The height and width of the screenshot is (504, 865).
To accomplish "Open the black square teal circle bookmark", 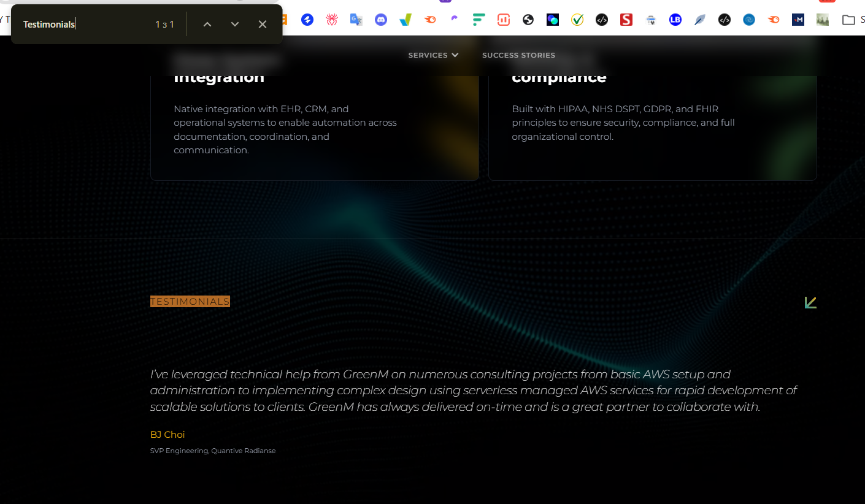I will (x=553, y=20).
